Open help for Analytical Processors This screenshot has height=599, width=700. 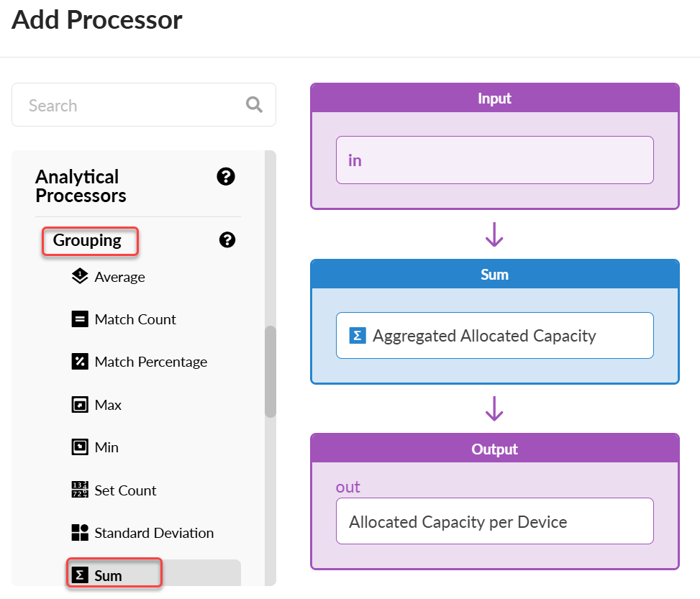226,176
